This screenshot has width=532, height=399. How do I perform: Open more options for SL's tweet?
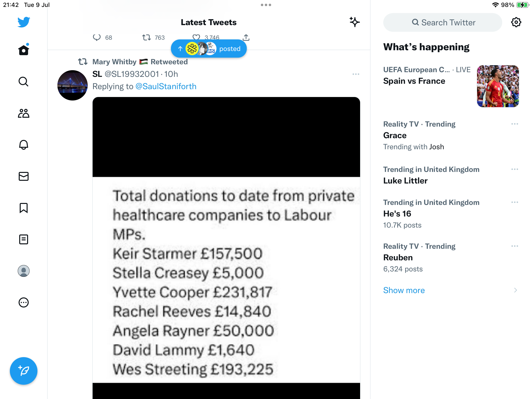pos(356,74)
